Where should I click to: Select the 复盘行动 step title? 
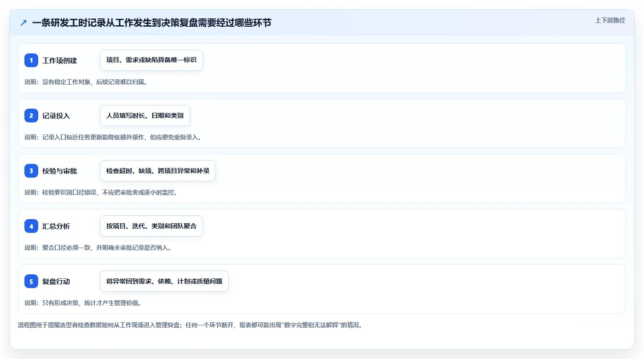56,282
